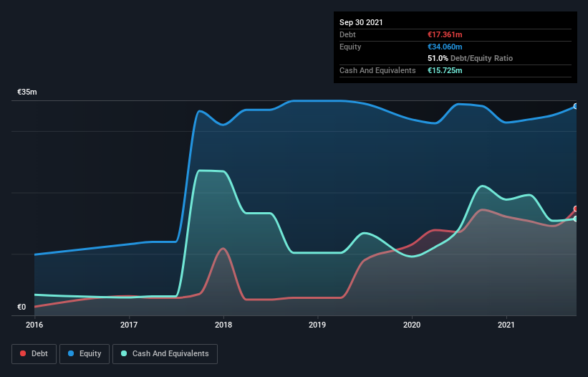This screenshot has width=588, height=377.
Task: Click the blue Equity legend dot
Action: (x=71, y=353)
